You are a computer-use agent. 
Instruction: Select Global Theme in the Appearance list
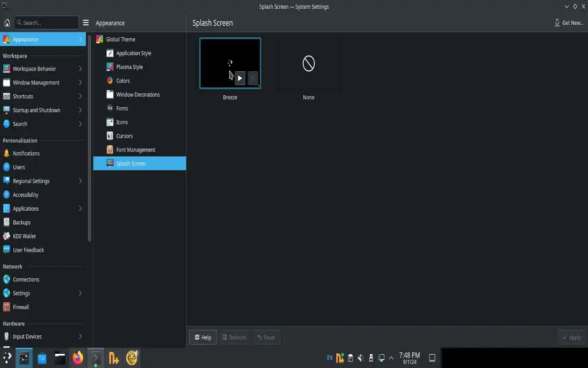coord(140,40)
